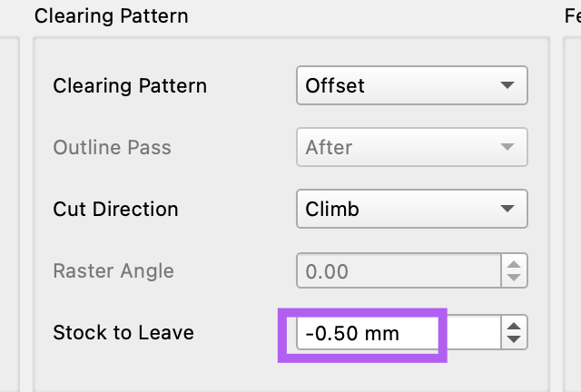Click the Clearing Pattern group title

point(111,15)
